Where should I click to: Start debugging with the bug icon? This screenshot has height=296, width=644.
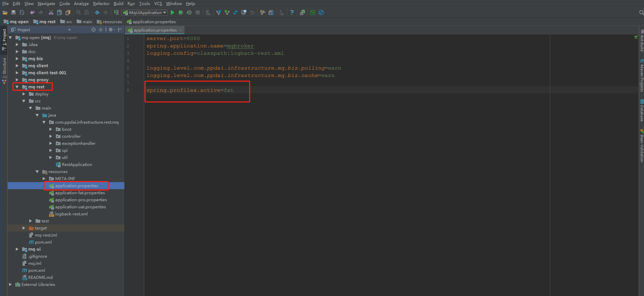181,12
